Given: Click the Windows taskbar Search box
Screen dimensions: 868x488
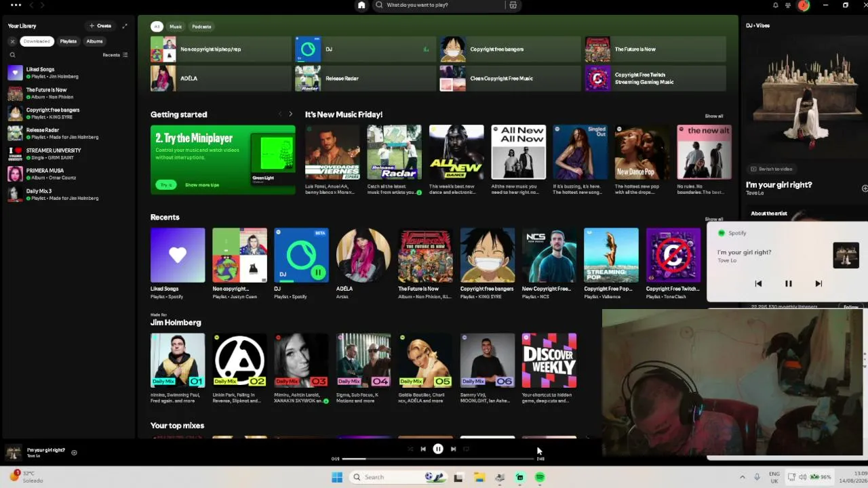Looking at the screenshot, I should pyautogui.click(x=398, y=477).
